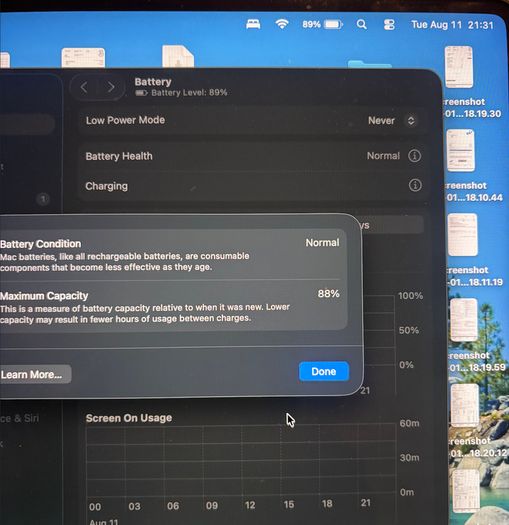Open the Low Power Mode Never dropdown
Screen dimensions: 509x525
[x=392, y=121]
